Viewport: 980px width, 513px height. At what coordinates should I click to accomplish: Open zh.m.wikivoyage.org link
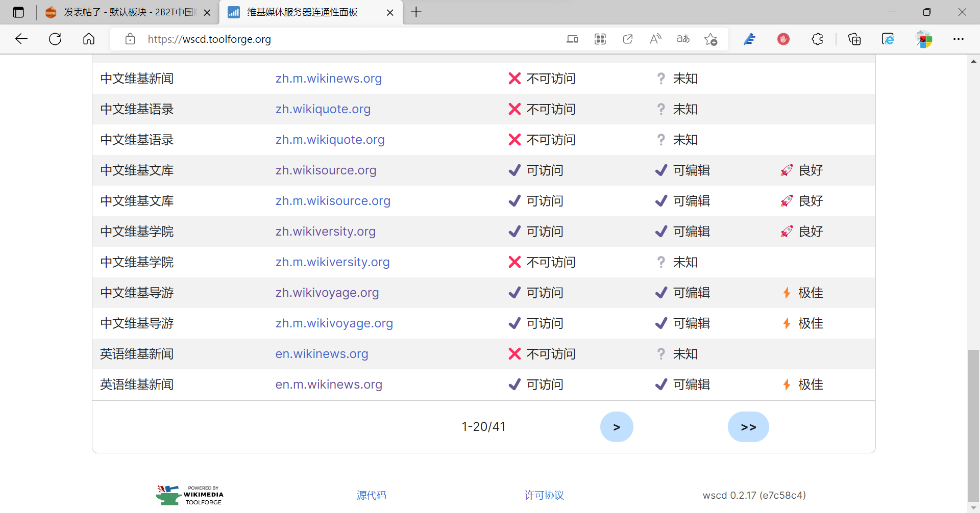pos(334,323)
